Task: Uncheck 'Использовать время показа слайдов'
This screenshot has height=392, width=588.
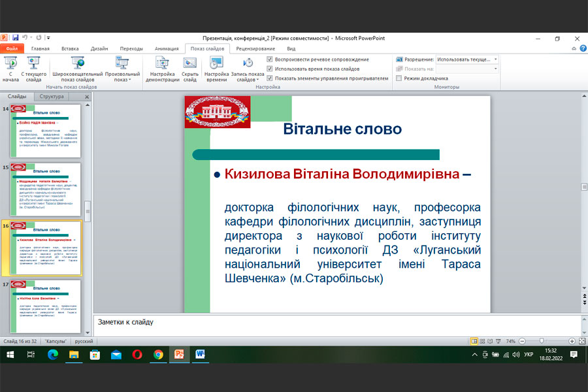Action: tap(270, 69)
